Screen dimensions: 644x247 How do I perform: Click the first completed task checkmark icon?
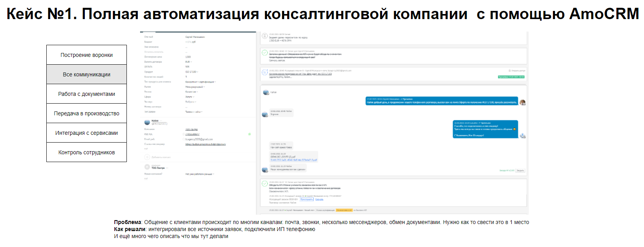(x=265, y=53)
